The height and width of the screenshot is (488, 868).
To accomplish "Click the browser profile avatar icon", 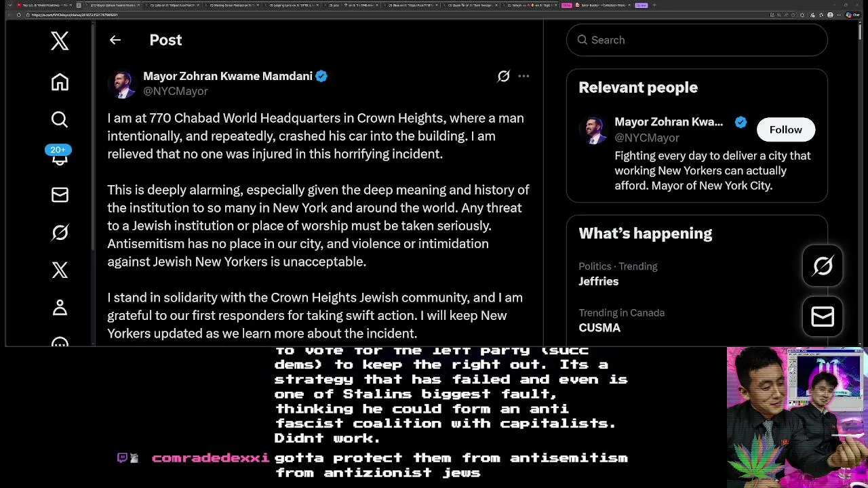I will pos(829,15).
